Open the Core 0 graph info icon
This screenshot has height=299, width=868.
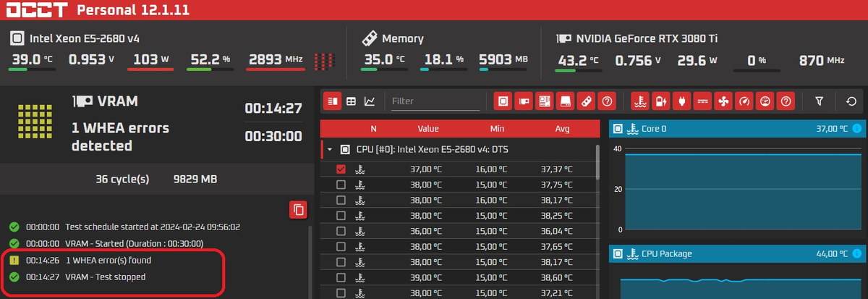[x=857, y=129]
